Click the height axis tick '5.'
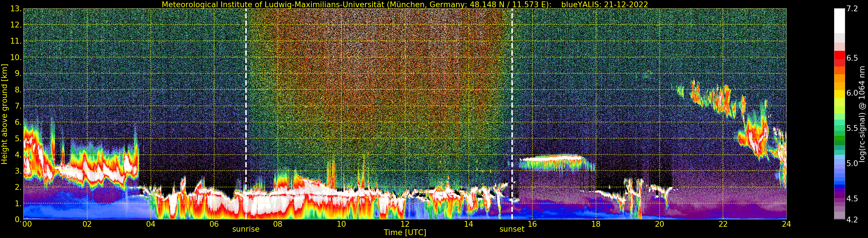 18,138
